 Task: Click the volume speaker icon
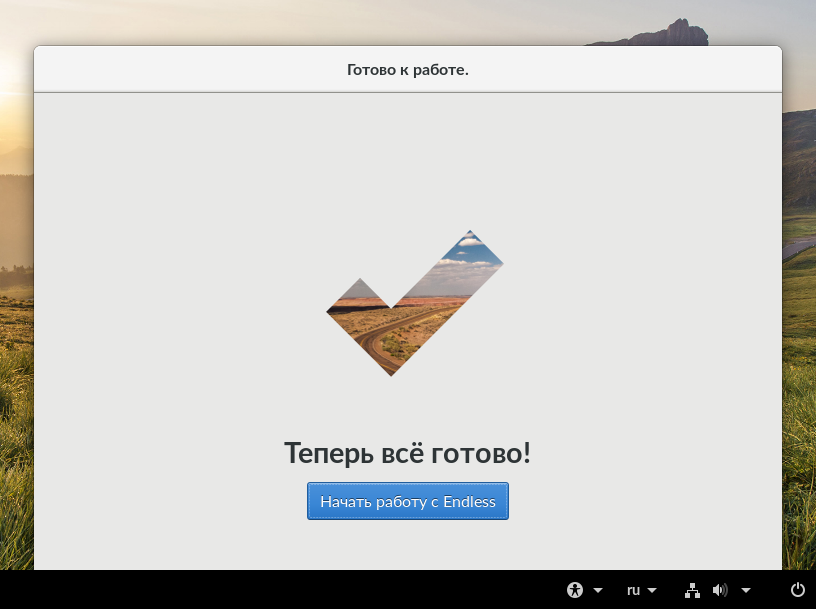click(x=720, y=590)
